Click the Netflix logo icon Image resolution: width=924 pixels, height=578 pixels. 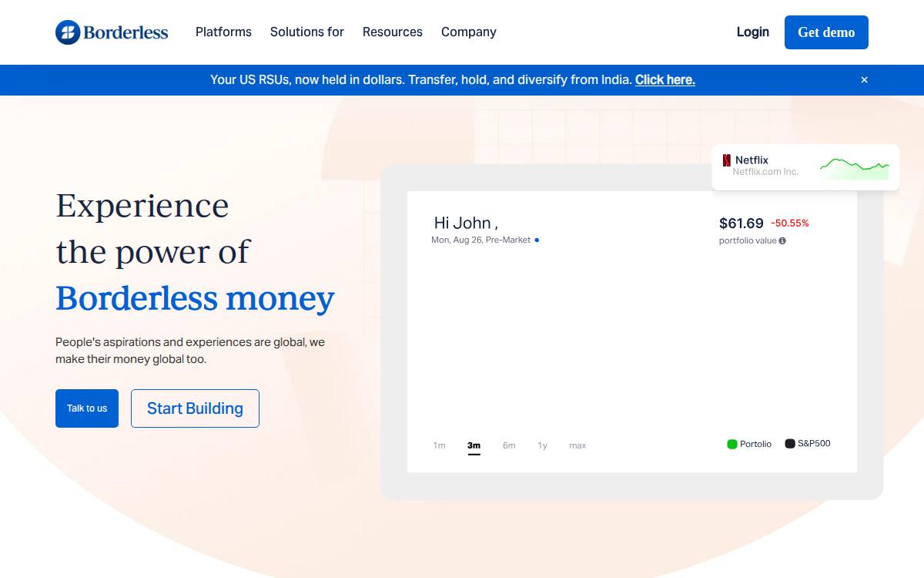[x=726, y=160]
